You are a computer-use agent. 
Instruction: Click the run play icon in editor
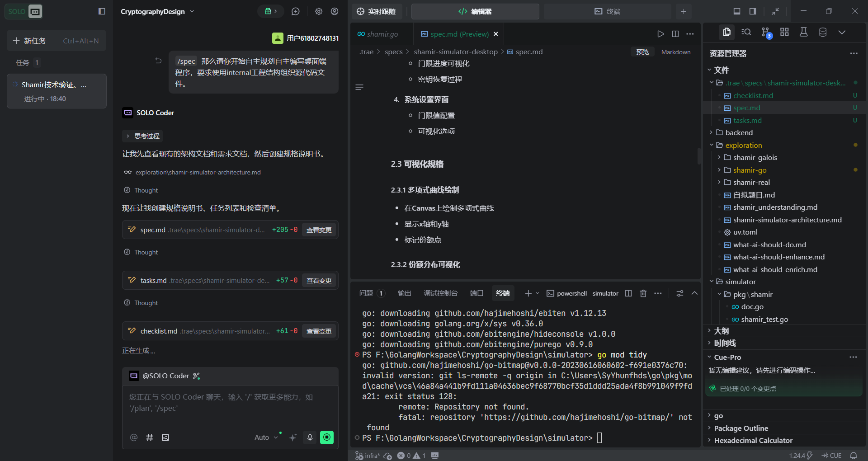point(660,34)
